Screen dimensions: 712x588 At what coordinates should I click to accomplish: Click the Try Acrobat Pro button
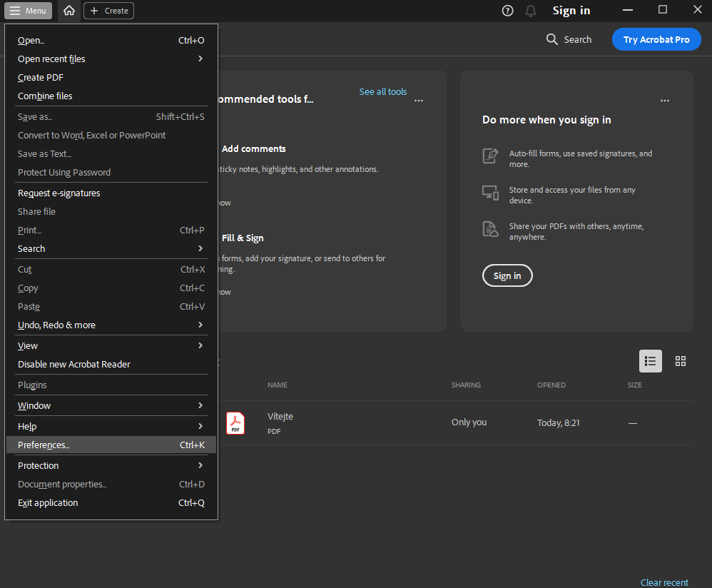(x=656, y=40)
